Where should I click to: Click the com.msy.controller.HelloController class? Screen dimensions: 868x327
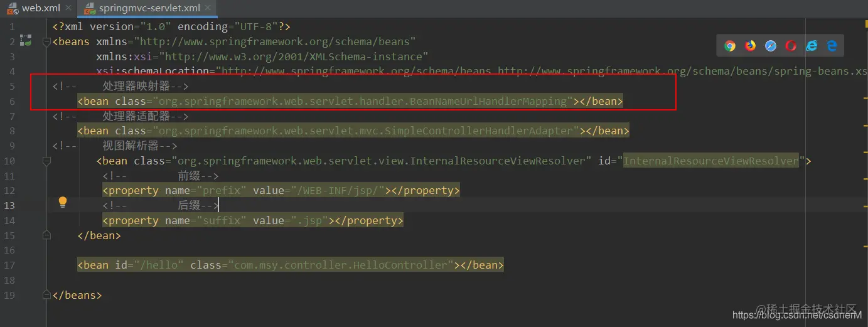(x=341, y=265)
